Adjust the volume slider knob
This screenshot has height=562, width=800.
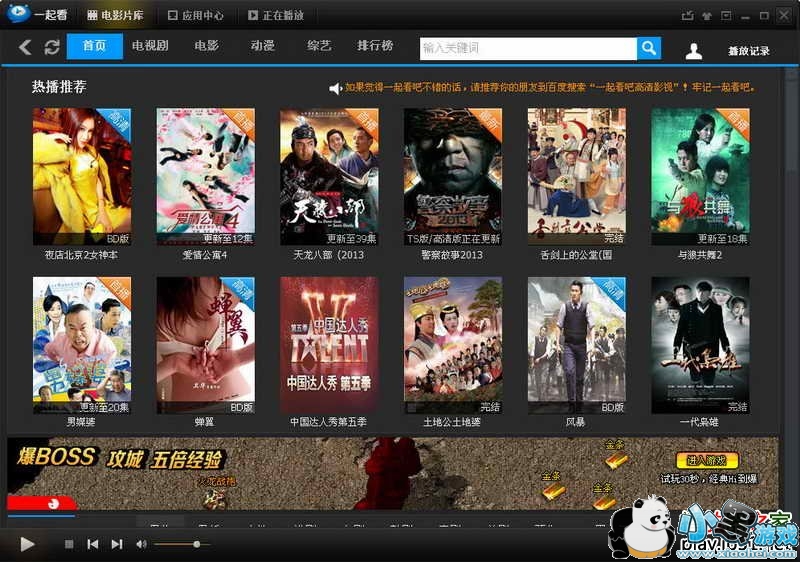coord(197,544)
